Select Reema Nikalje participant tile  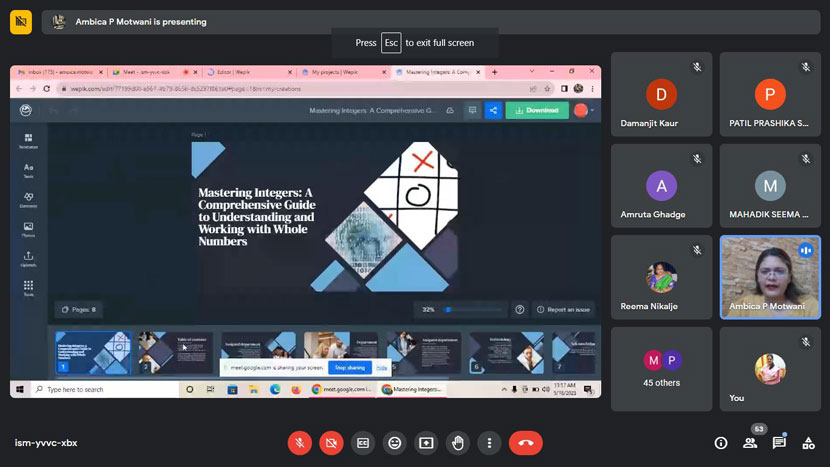pos(661,277)
